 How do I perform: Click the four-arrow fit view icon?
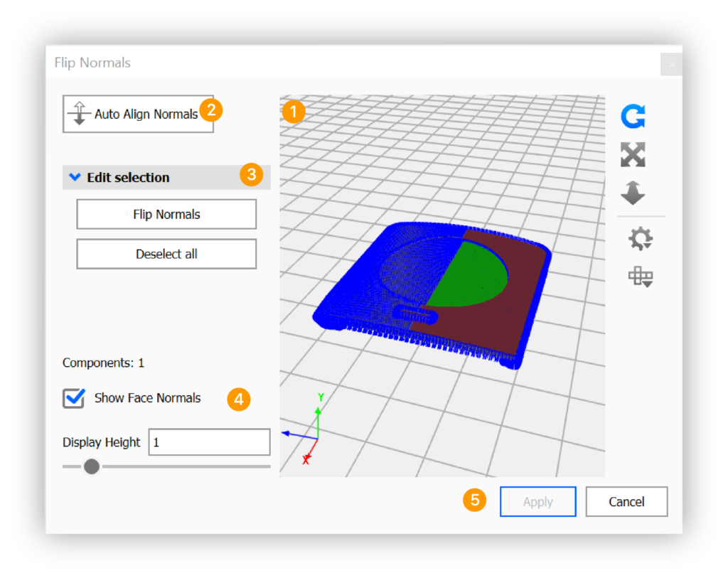point(633,154)
